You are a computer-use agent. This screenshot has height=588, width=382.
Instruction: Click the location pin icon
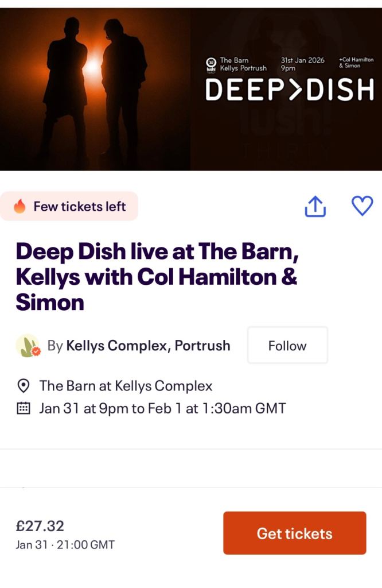pyautogui.click(x=24, y=385)
